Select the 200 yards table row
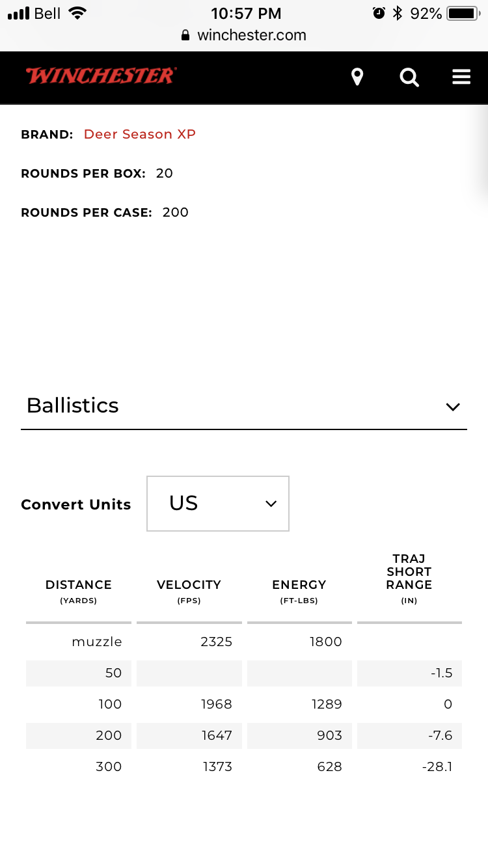This screenshot has height=868, width=488. pyautogui.click(x=244, y=735)
